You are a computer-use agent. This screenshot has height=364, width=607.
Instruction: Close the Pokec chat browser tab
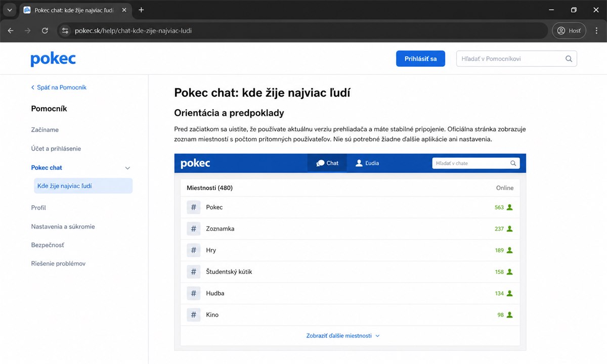point(124,10)
